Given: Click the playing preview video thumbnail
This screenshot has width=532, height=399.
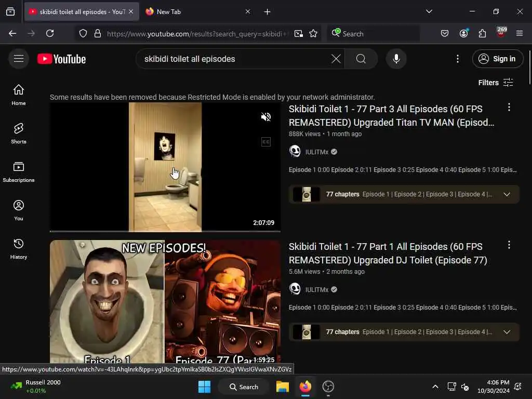Looking at the screenshot, I should 165,167.
